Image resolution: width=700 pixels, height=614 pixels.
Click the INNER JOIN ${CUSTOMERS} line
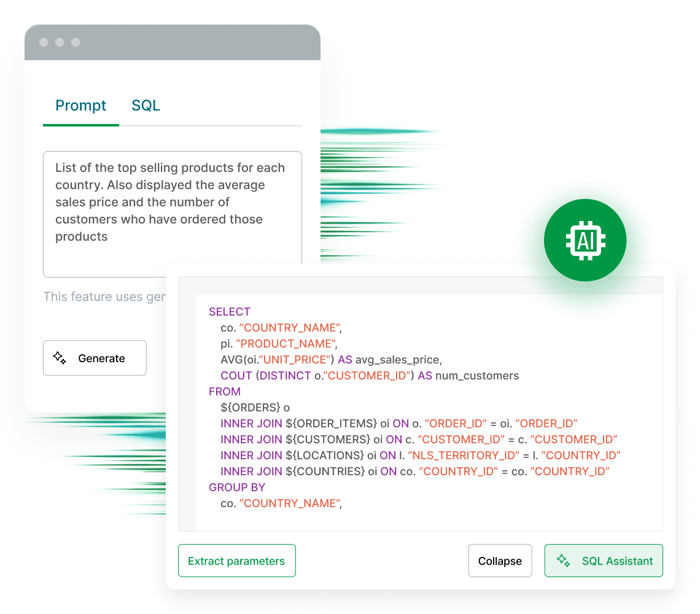pyautogui.click(x=419, y=440)
